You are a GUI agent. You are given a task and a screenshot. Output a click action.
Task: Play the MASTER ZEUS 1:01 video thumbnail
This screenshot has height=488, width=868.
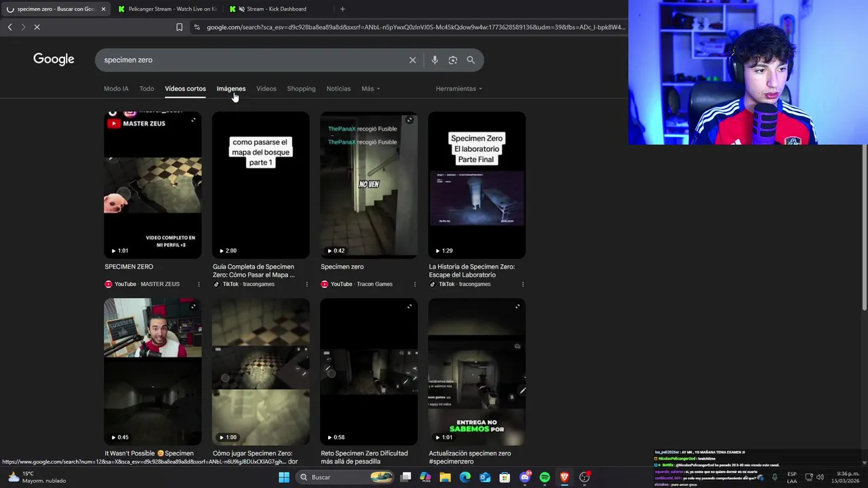[153, 185]
